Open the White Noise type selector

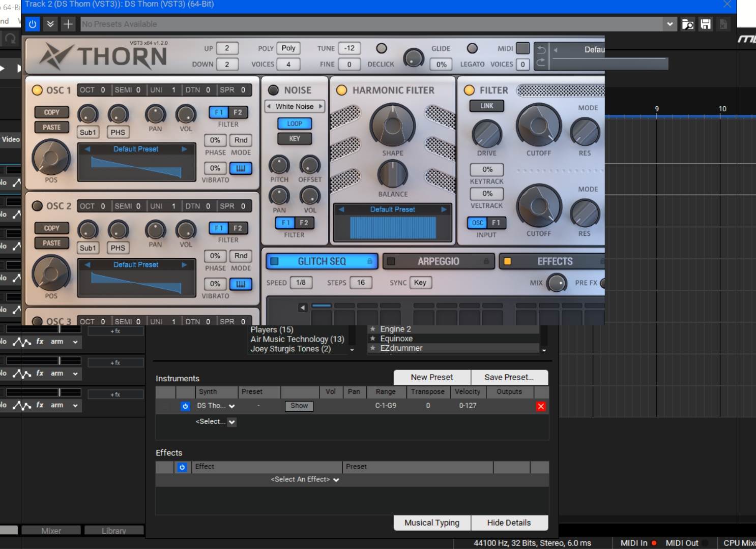pyautogui.click(x=295, y=106)
